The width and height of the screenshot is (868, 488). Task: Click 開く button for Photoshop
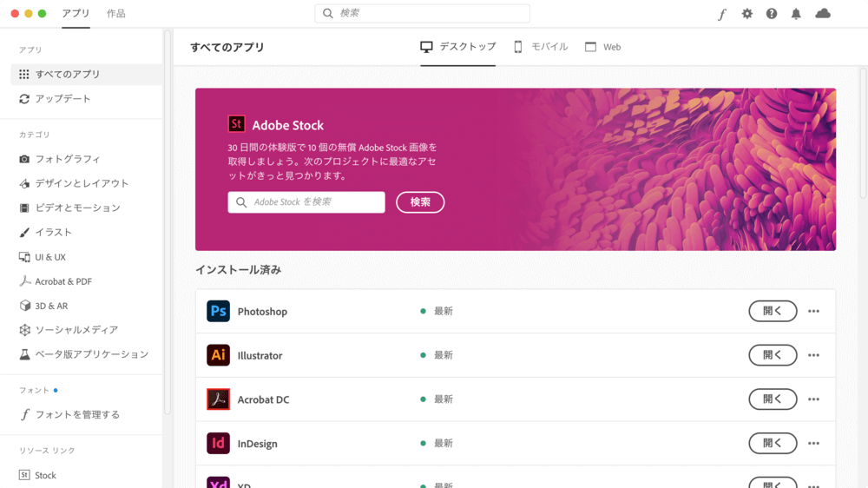click(x=773, y=312)
